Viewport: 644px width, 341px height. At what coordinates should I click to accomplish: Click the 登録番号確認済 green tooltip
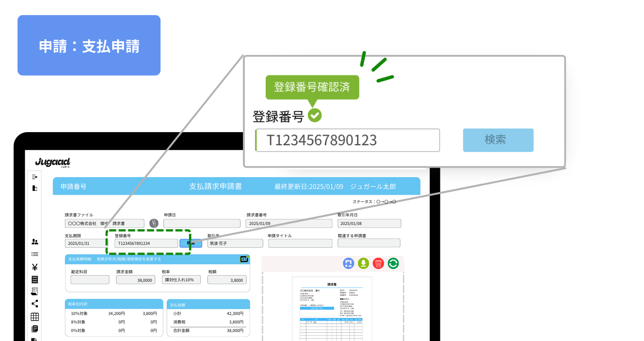(x=312, y=87)
